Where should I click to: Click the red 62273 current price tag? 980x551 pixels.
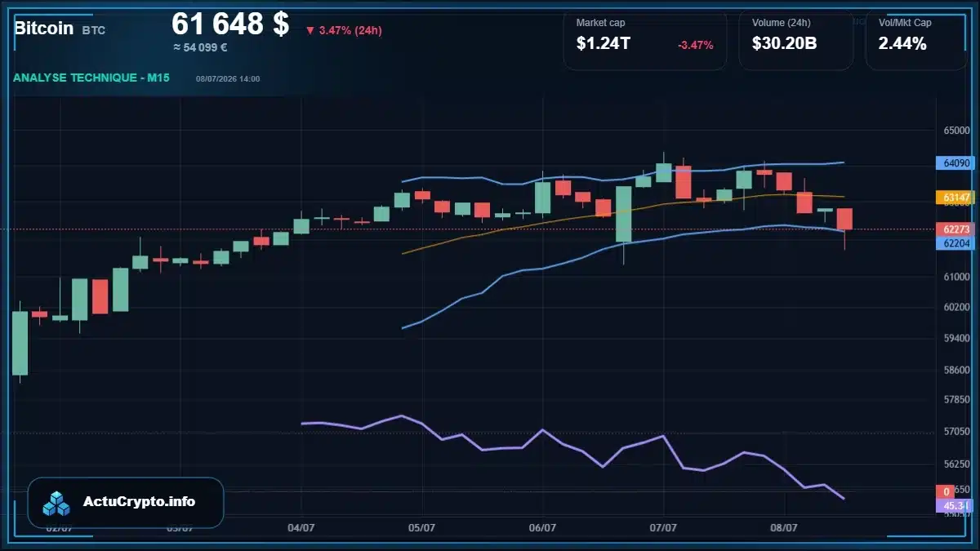click(x=955, y=229)
